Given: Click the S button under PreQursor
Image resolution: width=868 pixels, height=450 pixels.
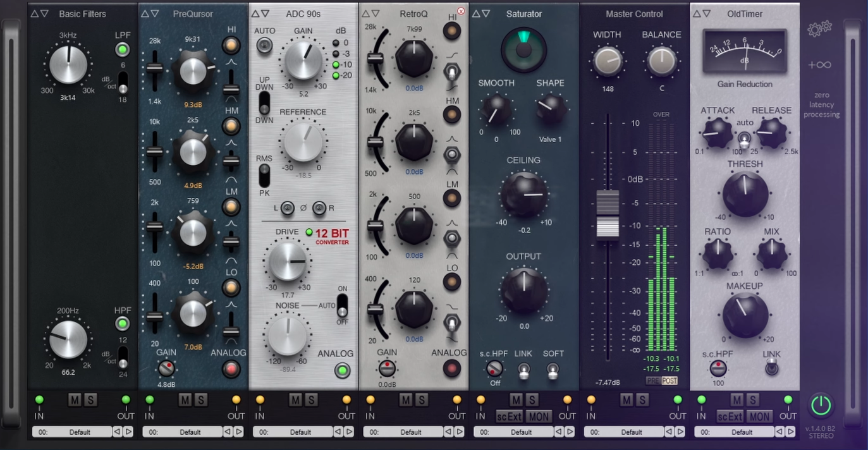Looking at the screenshot, I should pos(200,399).
